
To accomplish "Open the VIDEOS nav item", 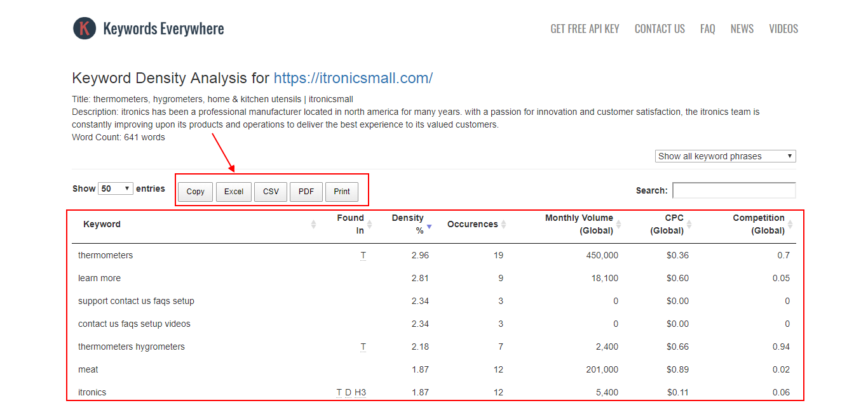I will [783, 29].
